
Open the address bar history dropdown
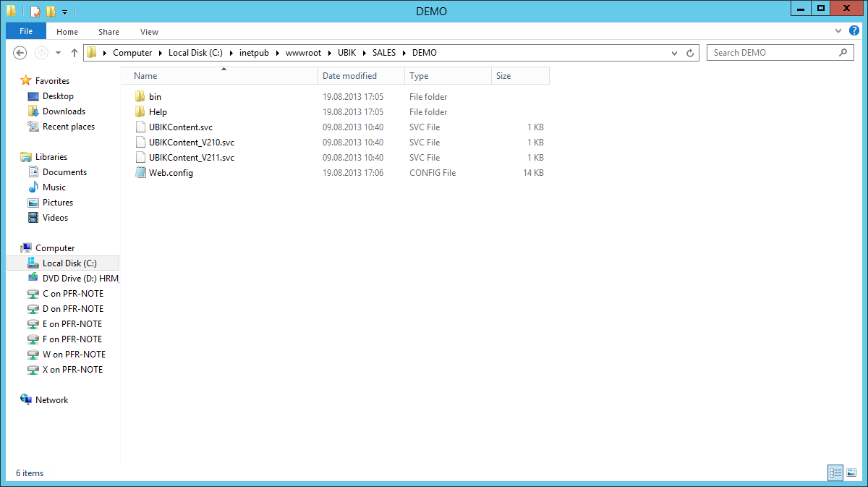[x=675, y=53]
